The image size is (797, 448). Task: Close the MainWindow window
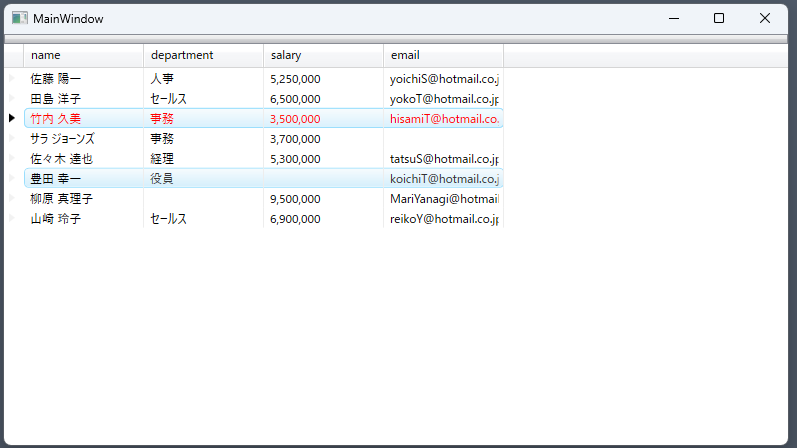click(764, 18)
